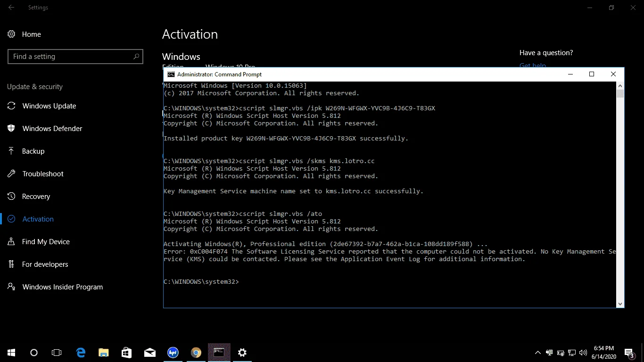Open the Settings Home page
The width and height of the screenshot is (644, 362).
click(x=25, y=34)
